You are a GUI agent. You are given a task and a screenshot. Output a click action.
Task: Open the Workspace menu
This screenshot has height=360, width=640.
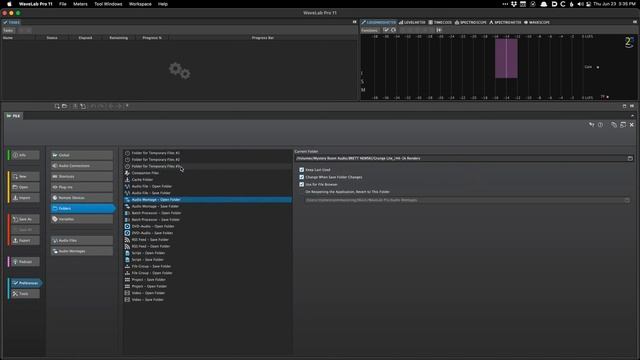[x=140, y=4]
